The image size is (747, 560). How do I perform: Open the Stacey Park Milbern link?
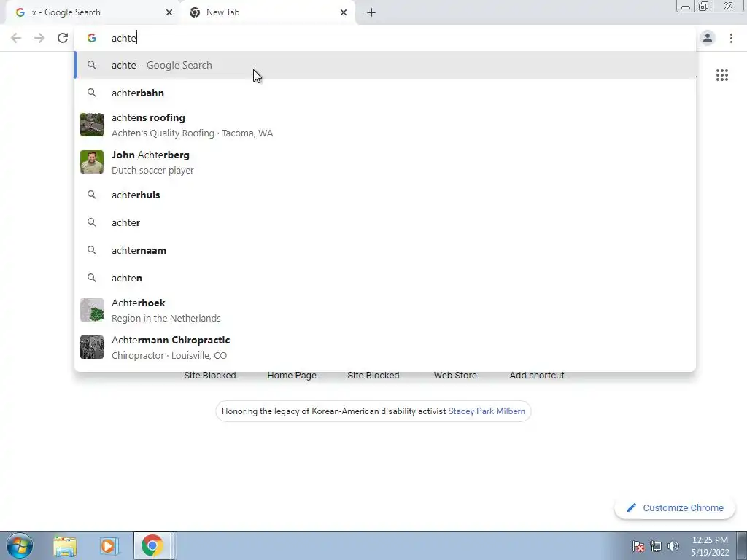tap(487, 411)
